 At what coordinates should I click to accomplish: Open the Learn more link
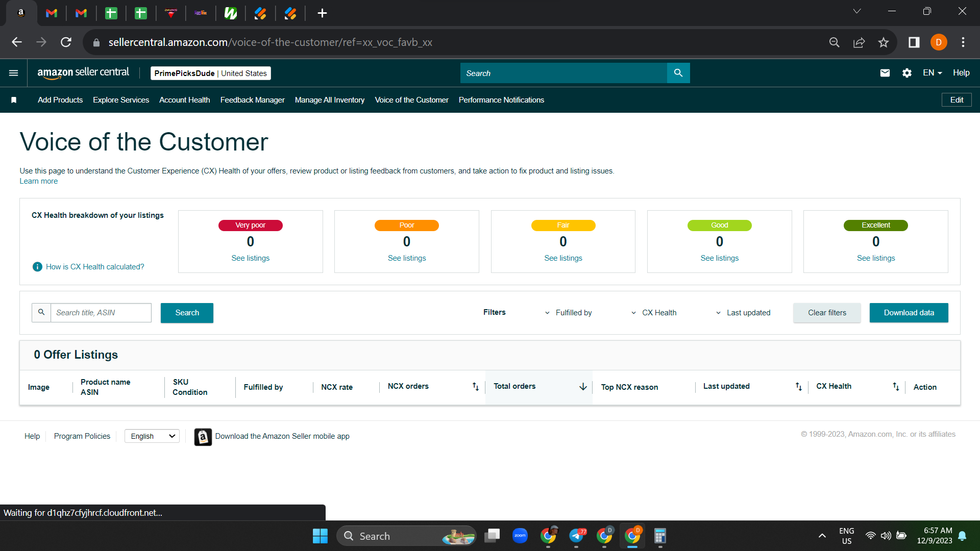coord(39,181)
